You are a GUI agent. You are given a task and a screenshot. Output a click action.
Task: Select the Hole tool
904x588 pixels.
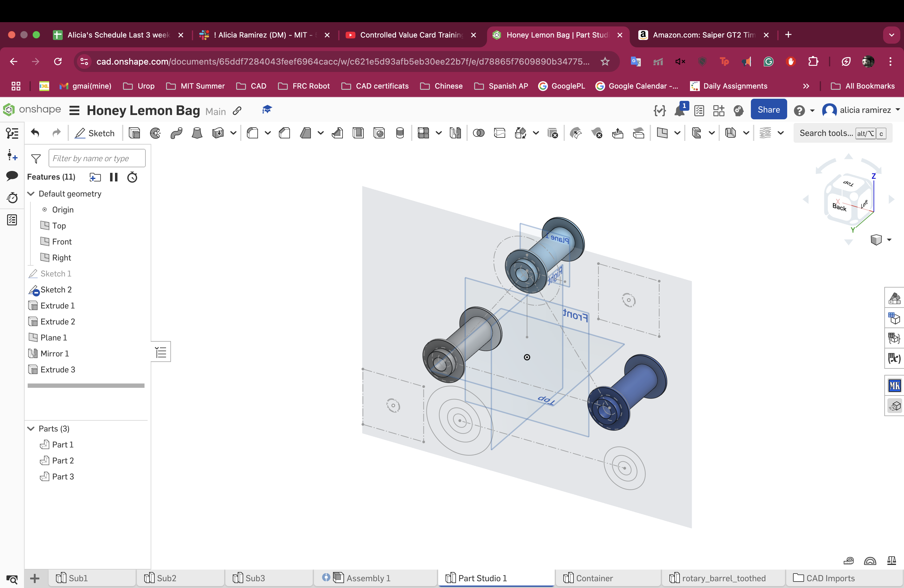pos(379,133)
